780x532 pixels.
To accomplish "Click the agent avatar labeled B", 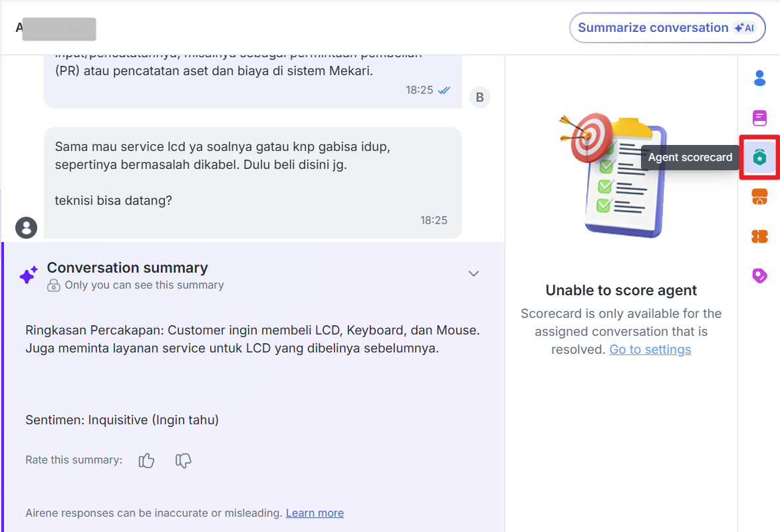I will point(480,97).
